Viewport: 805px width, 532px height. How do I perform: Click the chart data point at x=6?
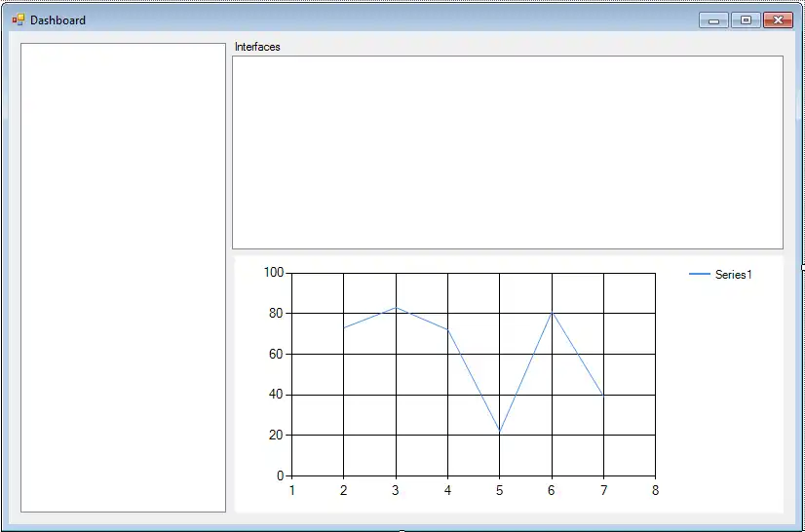(x=552, y=312)
